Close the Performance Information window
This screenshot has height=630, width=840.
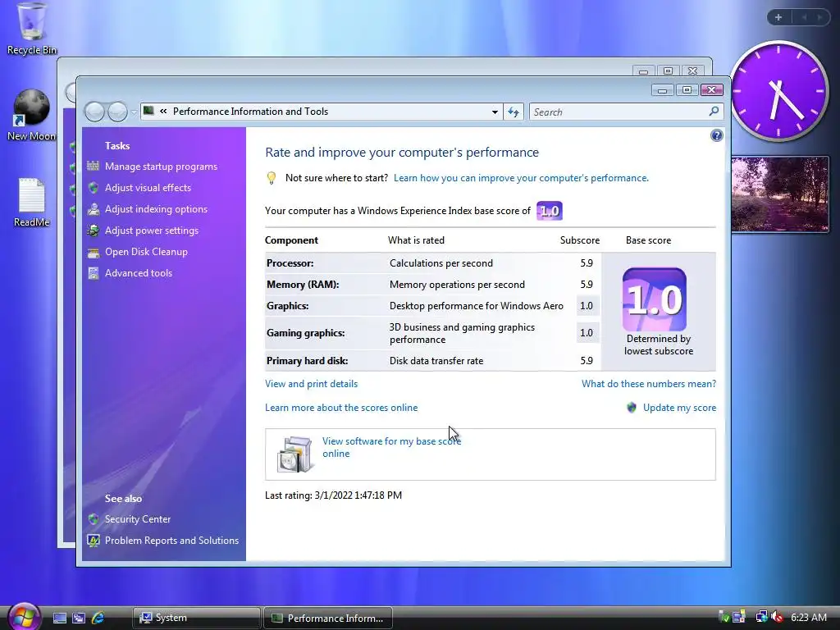(x=712, y=90)
